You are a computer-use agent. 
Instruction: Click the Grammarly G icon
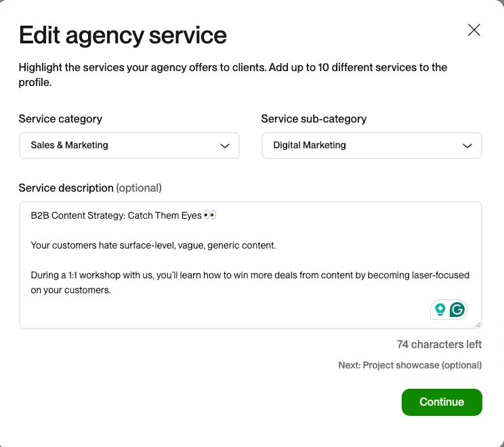pyautogui.click(x=457, y=310)
